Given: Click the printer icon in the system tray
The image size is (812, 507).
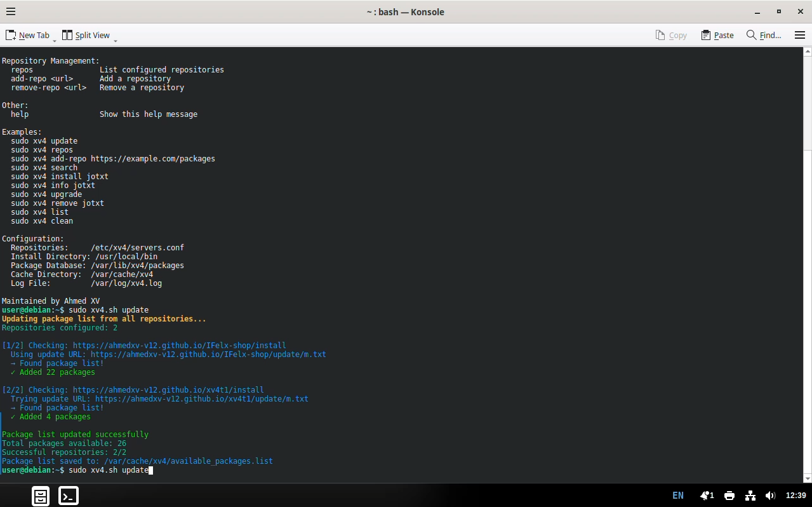Looking at the screenshot, I should click(x=729, y=496).
